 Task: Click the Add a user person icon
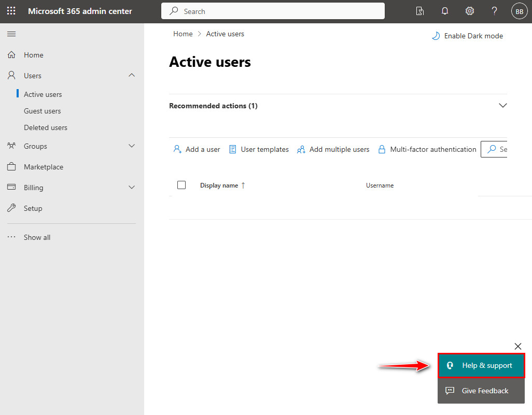point(177,149)
